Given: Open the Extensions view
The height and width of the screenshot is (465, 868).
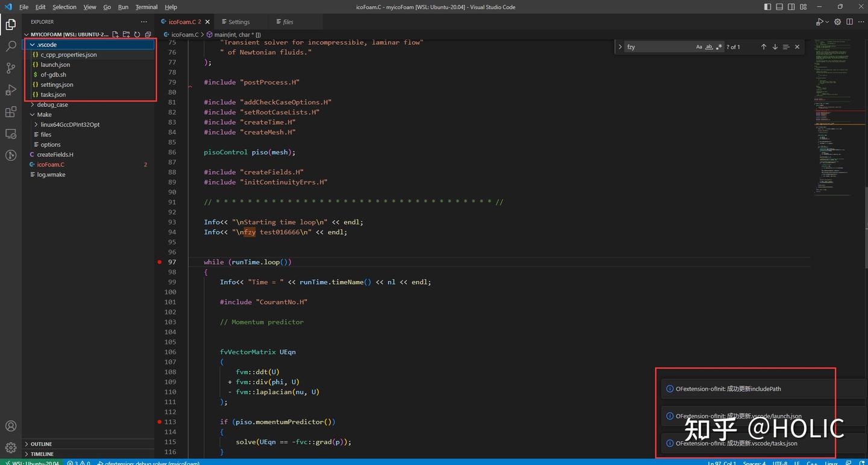Looking at the screenshot, I should tap(11, 112).
